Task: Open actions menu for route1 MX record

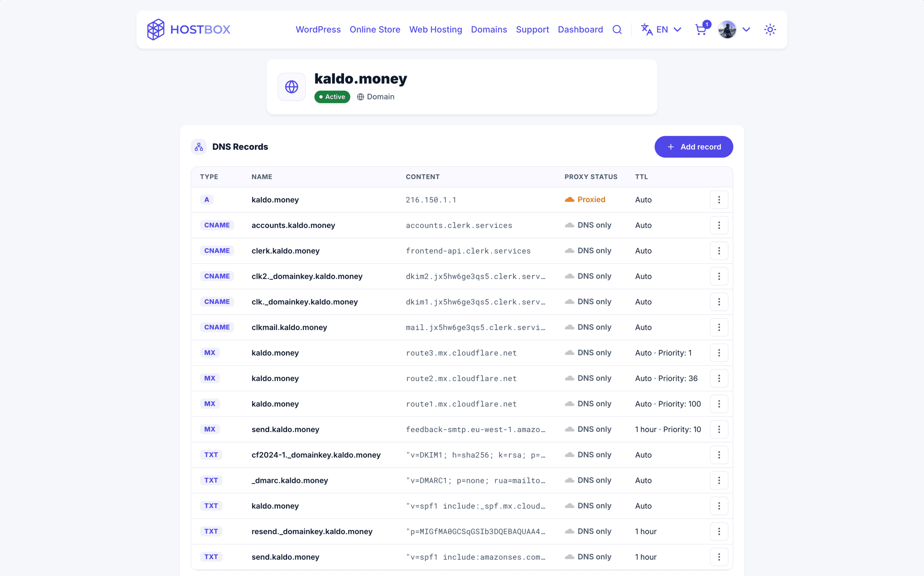Action: click(719, 404)
